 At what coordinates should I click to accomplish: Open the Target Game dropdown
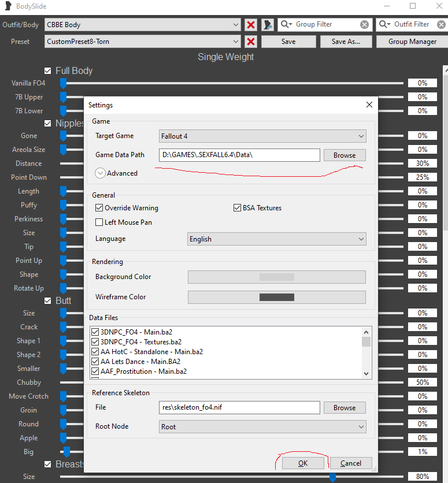pyautogui.click(x=262, y=136)
